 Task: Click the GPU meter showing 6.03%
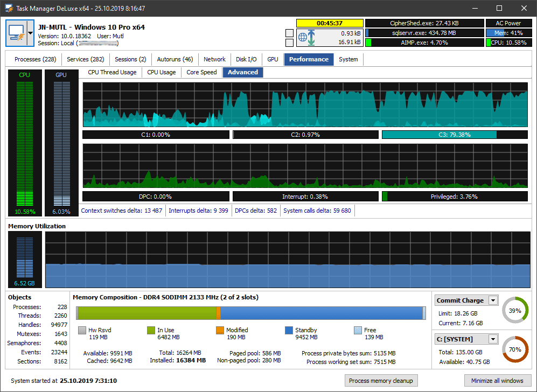coord(60,143)
